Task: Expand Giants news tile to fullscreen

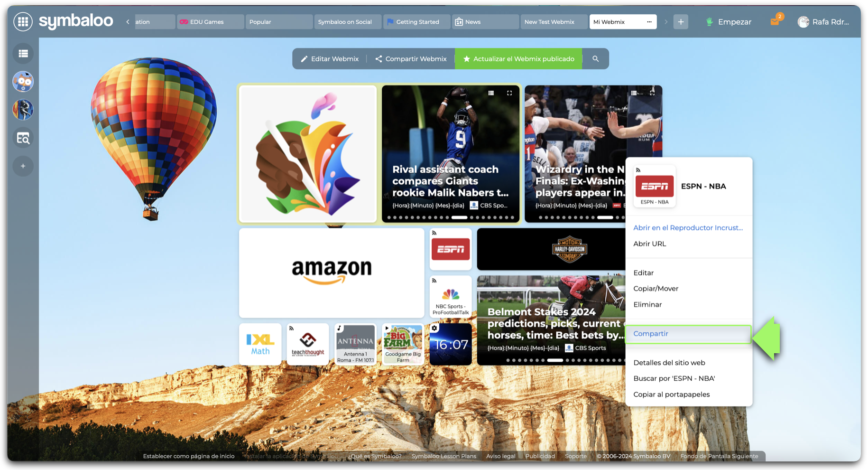Action: coord(509,93)
